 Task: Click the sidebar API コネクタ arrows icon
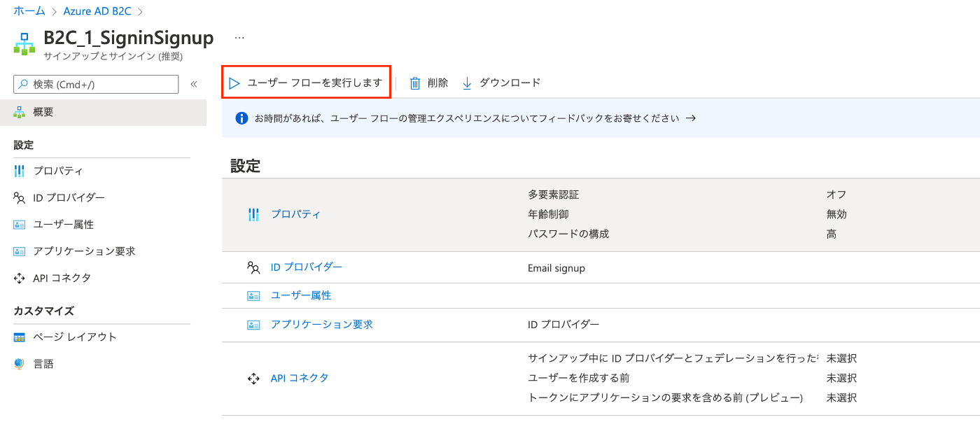click(20, 278)
